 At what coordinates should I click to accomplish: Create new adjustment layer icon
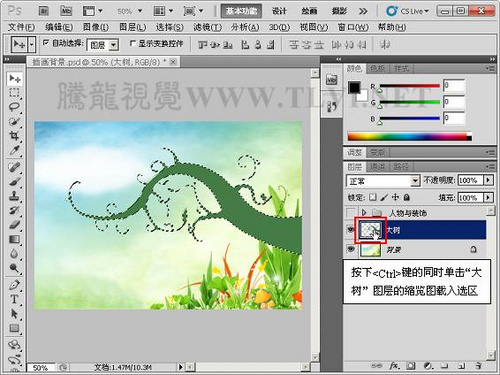(428, 366)
